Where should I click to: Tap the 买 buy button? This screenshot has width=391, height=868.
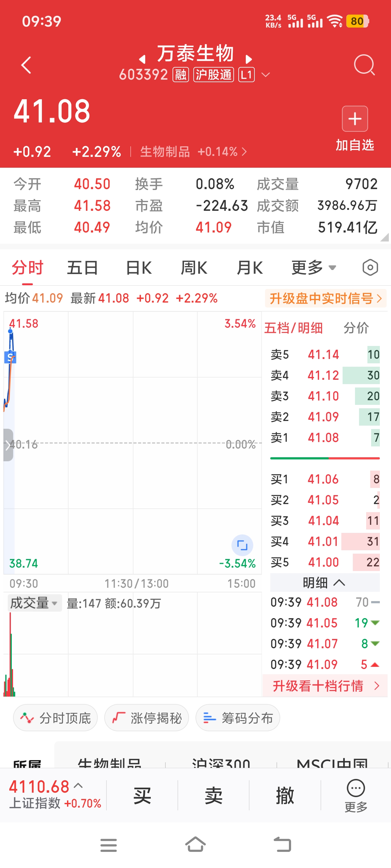142,795
